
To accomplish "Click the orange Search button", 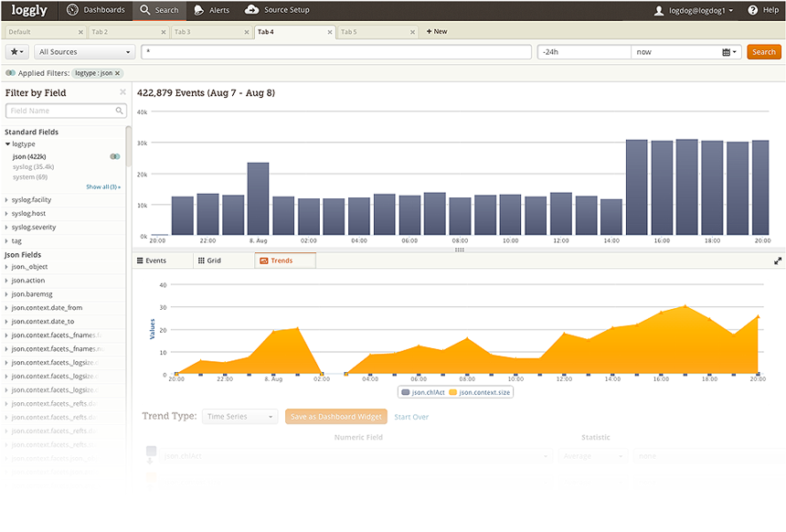I will click(763, 51).
